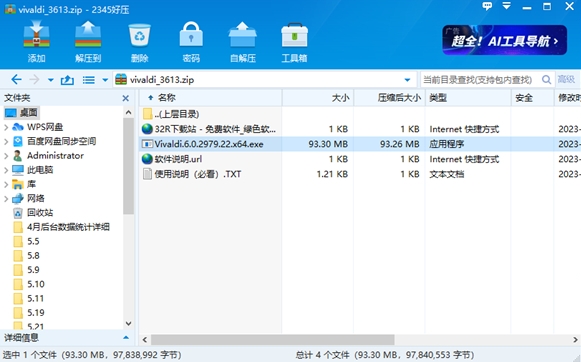Close the 文件夹 folder pane

point(126,98)
